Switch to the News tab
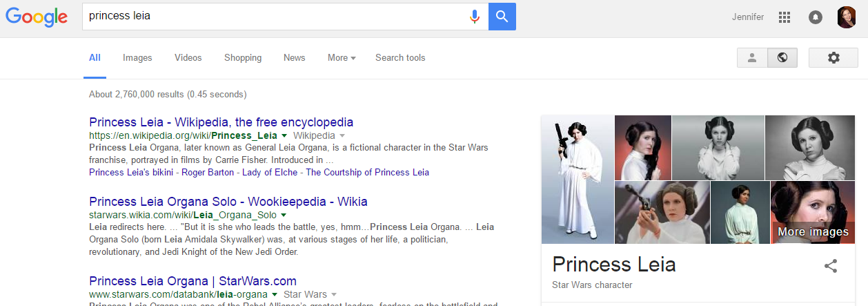Viewport: 868px width, 306px height. pos(294,58)
